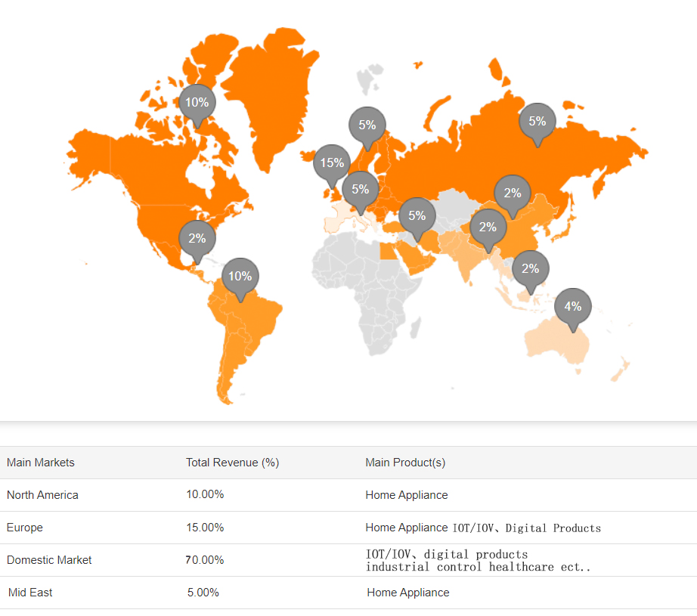Click the 15% marker over the UK

(x=332, y=163)
